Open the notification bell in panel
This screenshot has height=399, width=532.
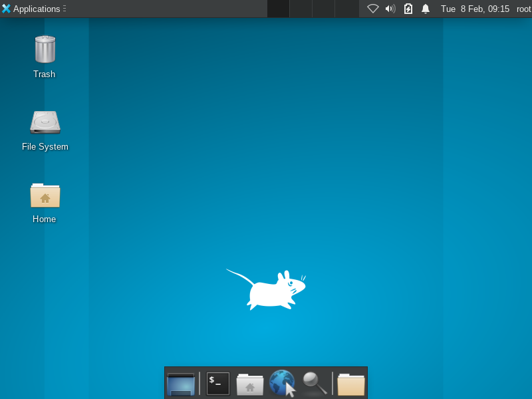[426, 9]
